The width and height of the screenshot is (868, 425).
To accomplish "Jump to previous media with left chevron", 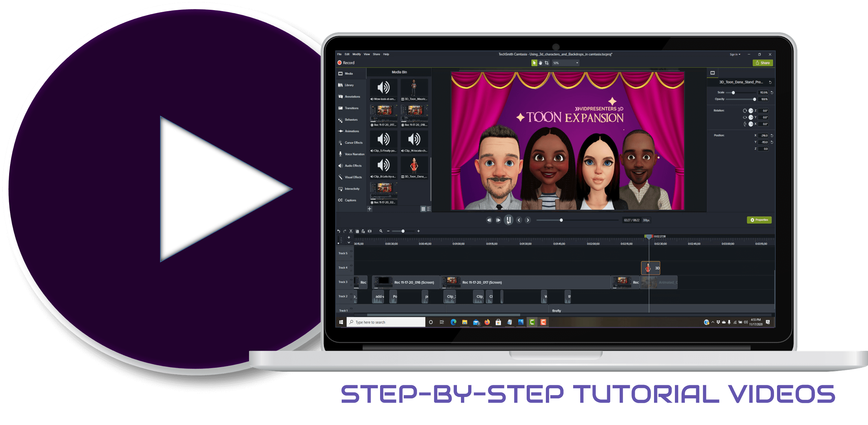I will (519, 220).
